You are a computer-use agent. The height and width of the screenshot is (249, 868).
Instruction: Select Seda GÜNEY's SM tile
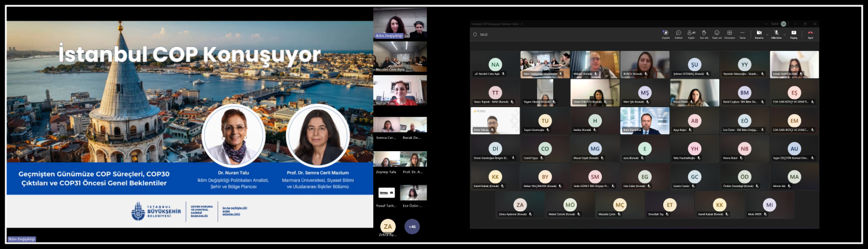[x=595, y=177]
